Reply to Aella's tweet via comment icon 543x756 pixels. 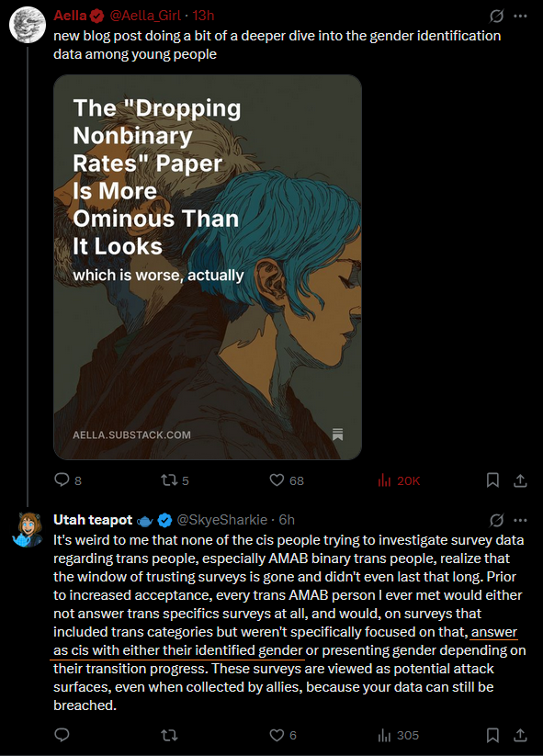tap(62, 480)
